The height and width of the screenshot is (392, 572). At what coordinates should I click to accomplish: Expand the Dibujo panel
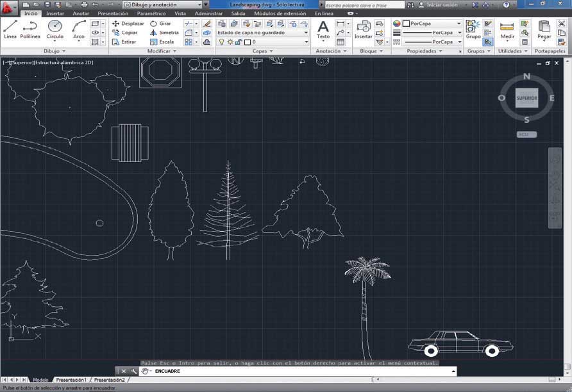[x=55, y=51]
